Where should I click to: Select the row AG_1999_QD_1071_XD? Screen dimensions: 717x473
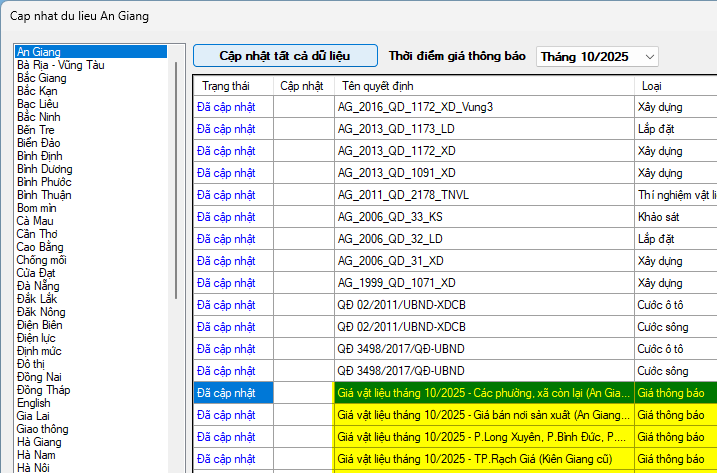coord(483,283)
